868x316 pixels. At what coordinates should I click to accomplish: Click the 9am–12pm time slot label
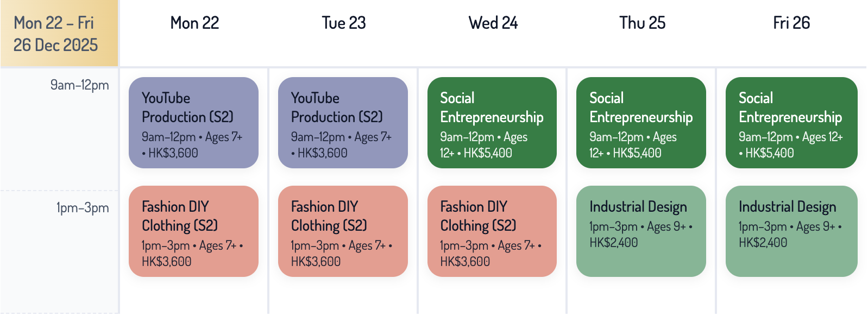pos(80,85)
